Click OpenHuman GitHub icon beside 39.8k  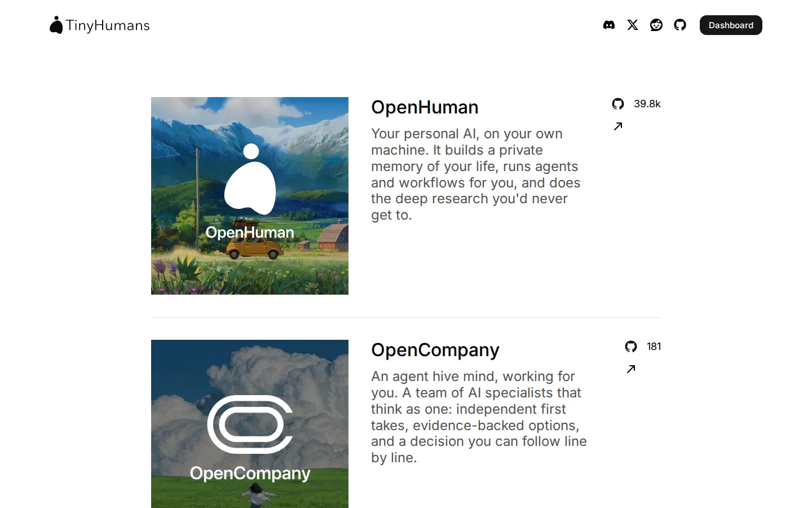click(x=618, y=104)
